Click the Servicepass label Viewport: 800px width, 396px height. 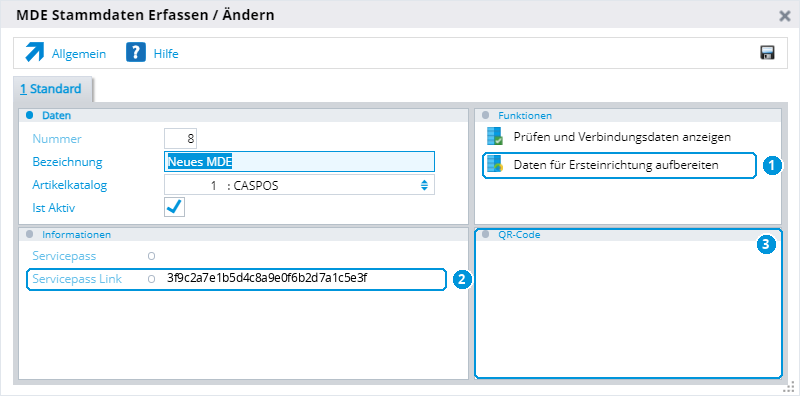click(x=64, y=256)
